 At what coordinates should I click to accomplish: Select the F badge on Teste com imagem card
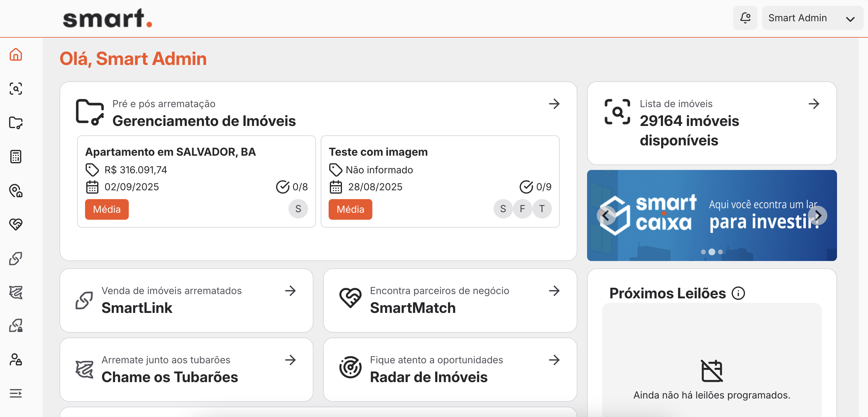(523, 209)
